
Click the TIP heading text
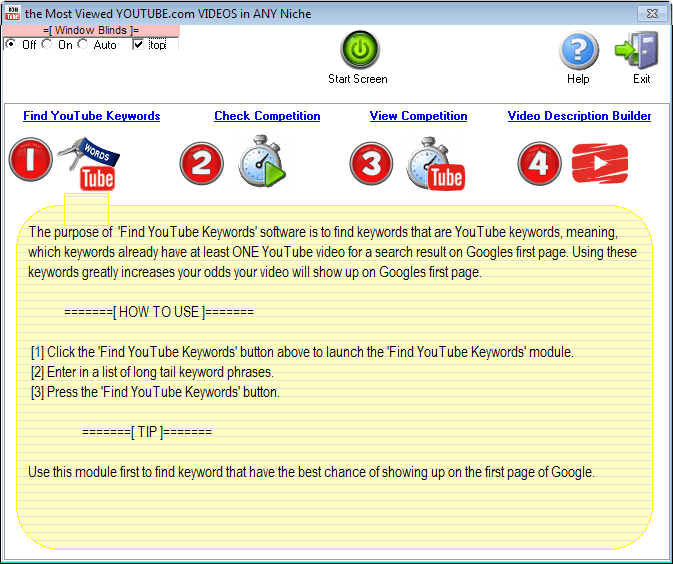[x=147, y=432]
